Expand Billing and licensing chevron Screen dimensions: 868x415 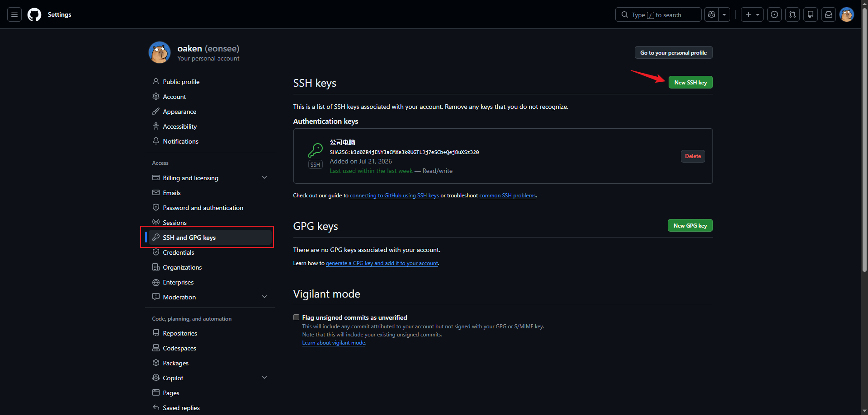pos(264,177)
